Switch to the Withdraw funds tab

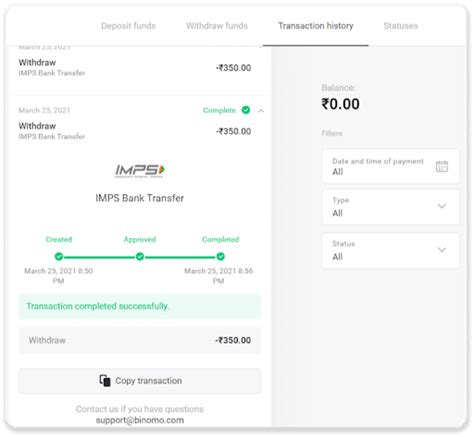[217, 26]
